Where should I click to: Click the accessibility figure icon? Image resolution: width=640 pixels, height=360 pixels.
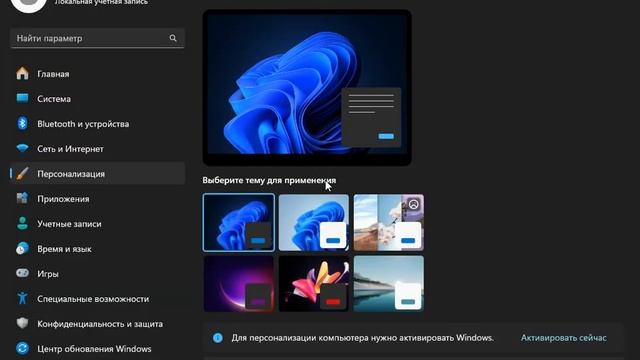pos(22,298)
